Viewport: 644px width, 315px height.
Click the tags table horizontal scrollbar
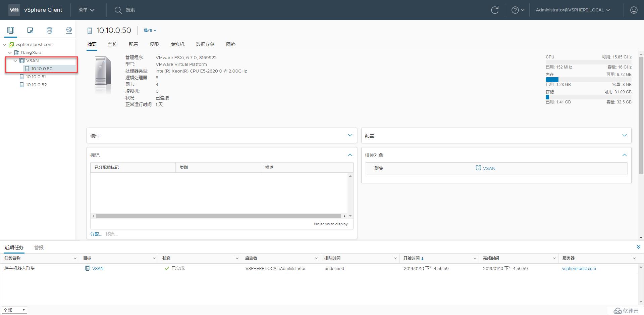pyautogui.click(x=218, y=216)
